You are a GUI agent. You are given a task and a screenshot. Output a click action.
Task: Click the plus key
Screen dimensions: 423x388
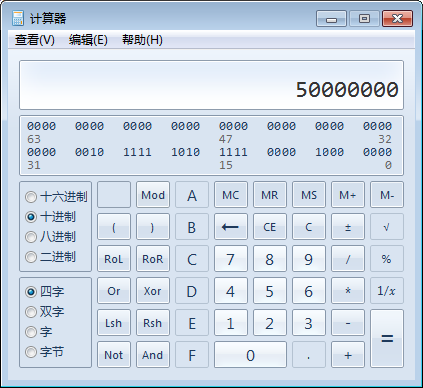coord(348,355)
